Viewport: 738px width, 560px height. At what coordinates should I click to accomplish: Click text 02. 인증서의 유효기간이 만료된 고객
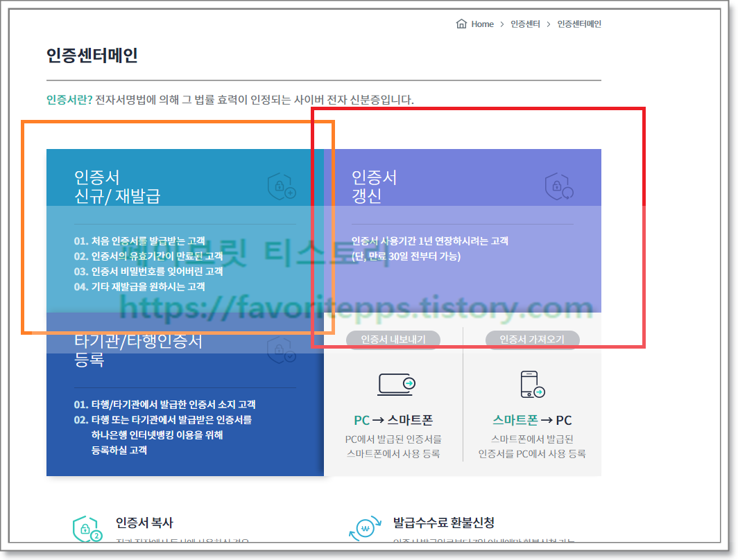(x=148, y=256)
